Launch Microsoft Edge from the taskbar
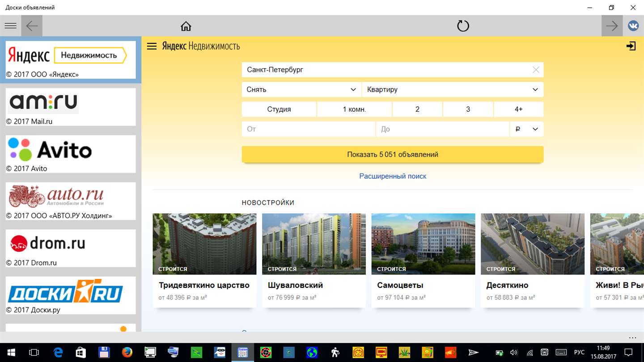The height and width of the screenshot is (362, 644). tap(58, 353)
